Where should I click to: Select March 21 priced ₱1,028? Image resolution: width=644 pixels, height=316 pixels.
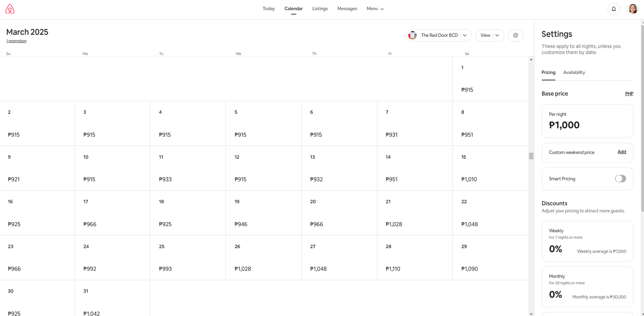[x=415, y=213]
